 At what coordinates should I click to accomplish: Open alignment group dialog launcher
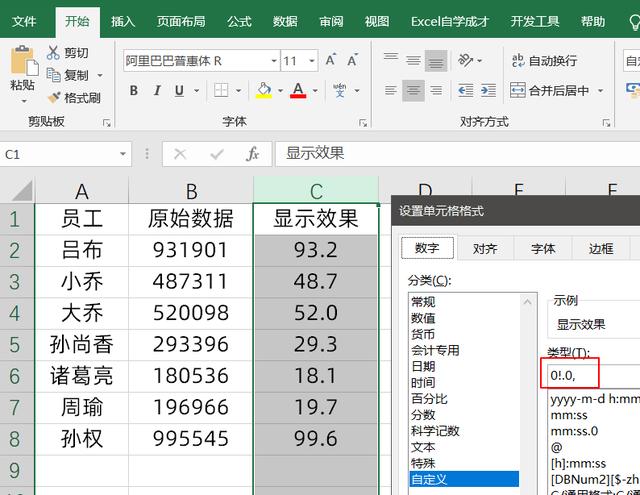point(606,122)
